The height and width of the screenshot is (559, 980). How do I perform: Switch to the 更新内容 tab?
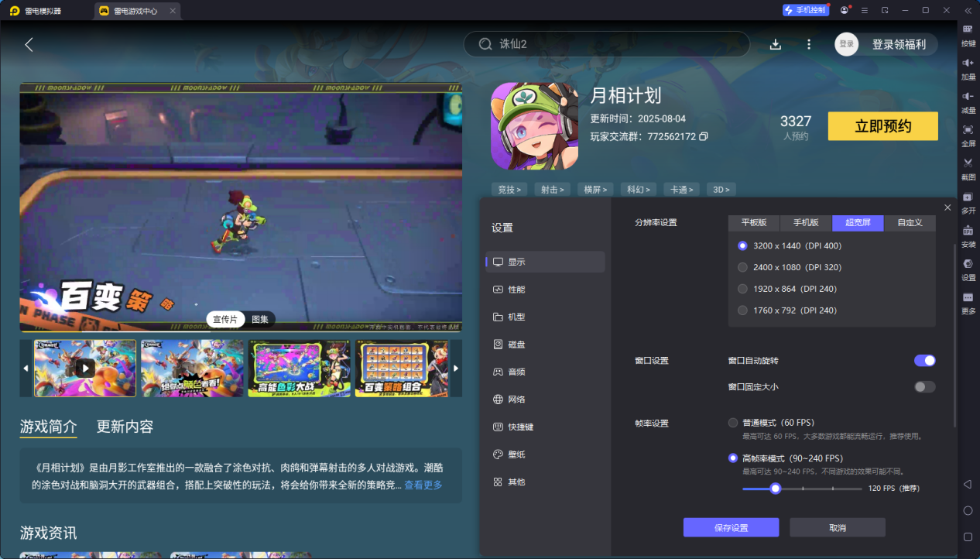[x=125, y=427]
